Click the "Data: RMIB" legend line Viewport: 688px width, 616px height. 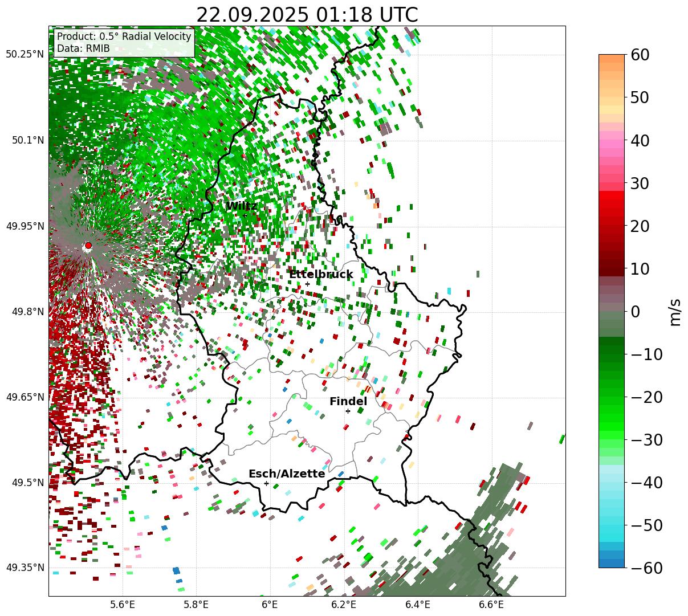click(x=83, y=49)
